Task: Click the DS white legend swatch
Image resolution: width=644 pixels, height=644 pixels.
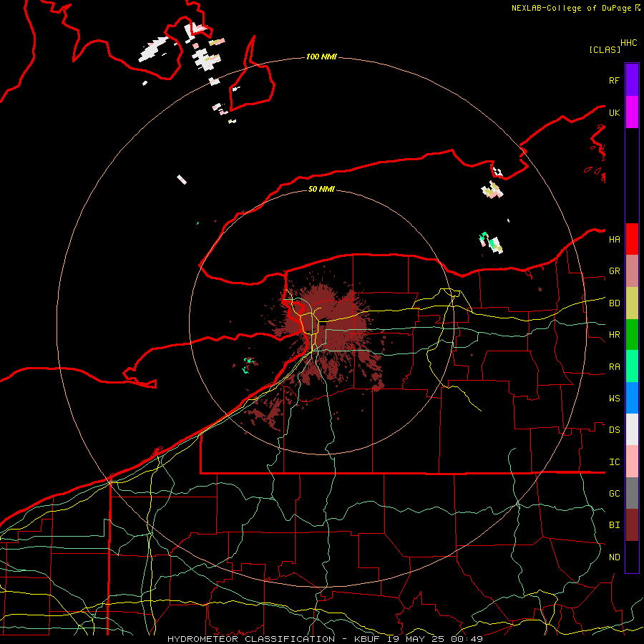Action: 632,429
